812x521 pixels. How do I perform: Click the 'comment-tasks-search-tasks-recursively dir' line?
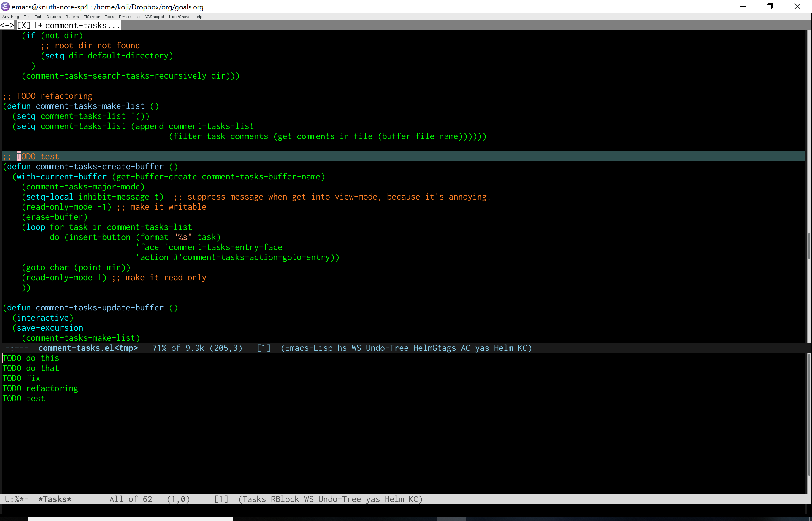pos(130,76)
